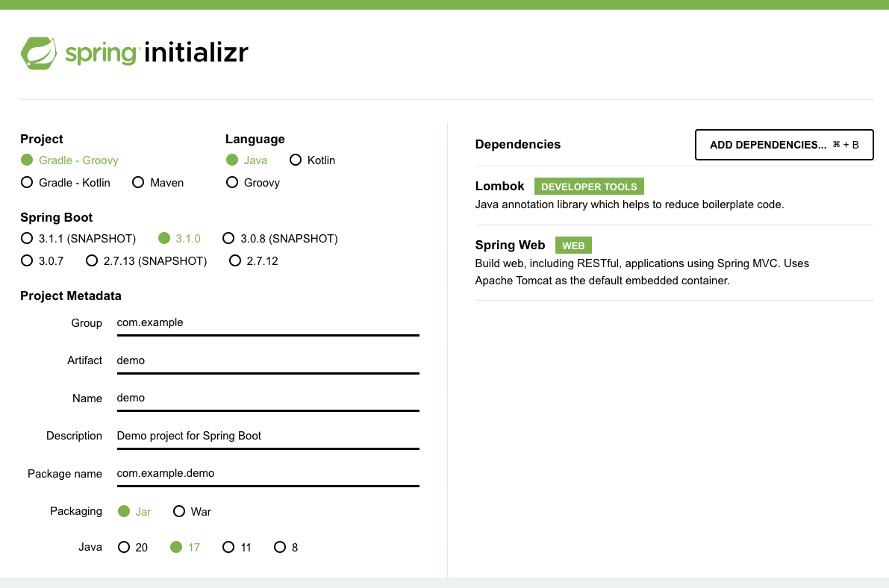This screenshot has width=889, height=588.
Task: Click the Spring leaf logo icon
Action: [x=39, y=53]
